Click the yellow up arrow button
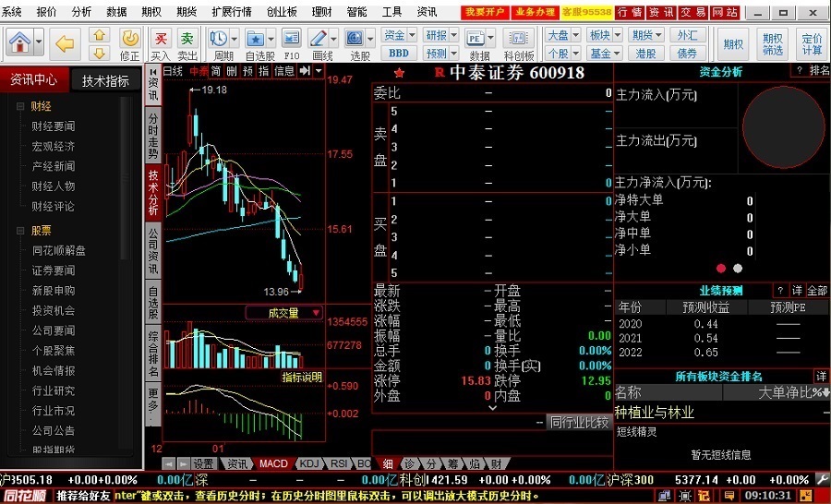Viewport: 831px width, 504px height. tap(99, 35)
